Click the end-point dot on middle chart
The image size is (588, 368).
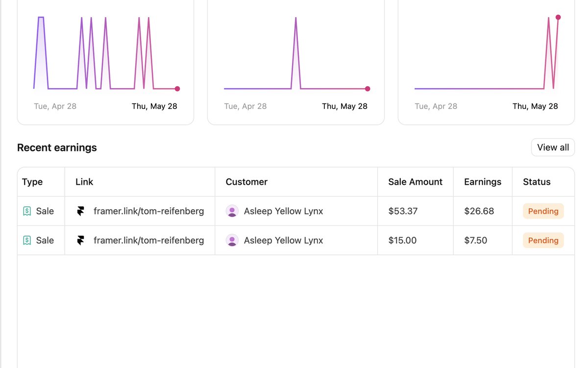pyautogui.click(x=367, y=89)
